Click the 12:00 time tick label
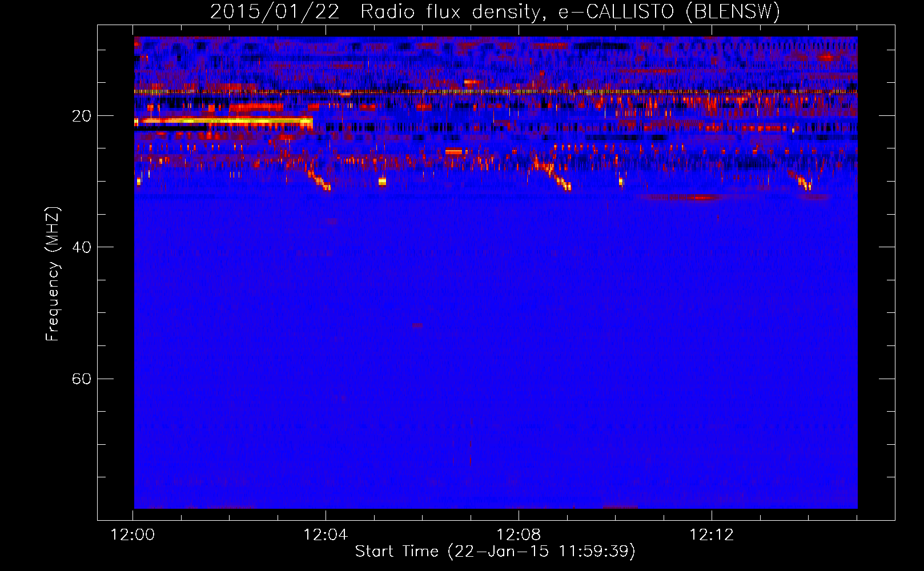 (132, 535)
